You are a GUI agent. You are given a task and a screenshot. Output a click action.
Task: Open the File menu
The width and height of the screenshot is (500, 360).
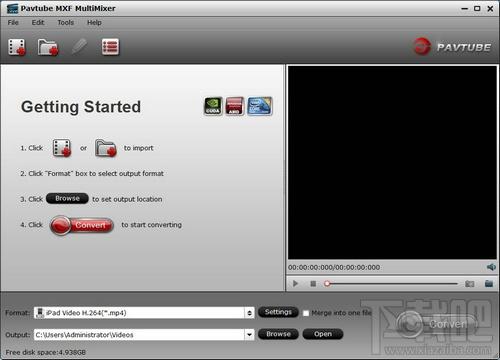(13, 23)
